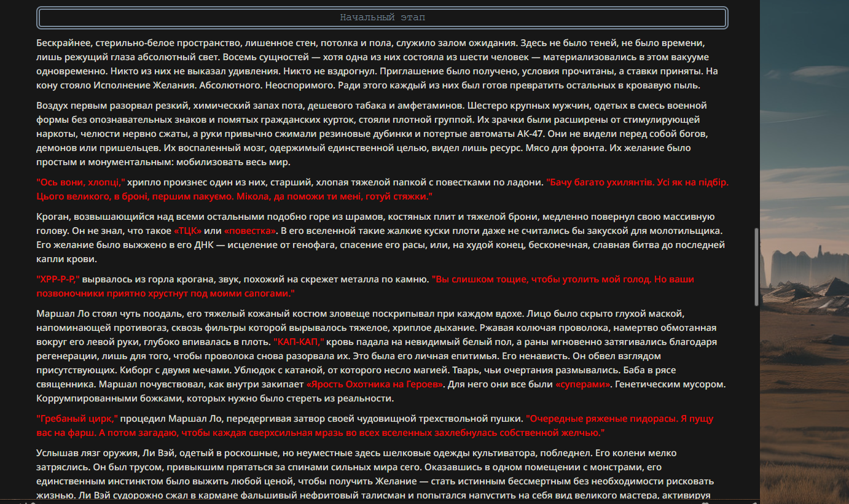849x504 pixels.
Task: Click the "Начальный этап" header bar
Action: (x=383, y=18)
